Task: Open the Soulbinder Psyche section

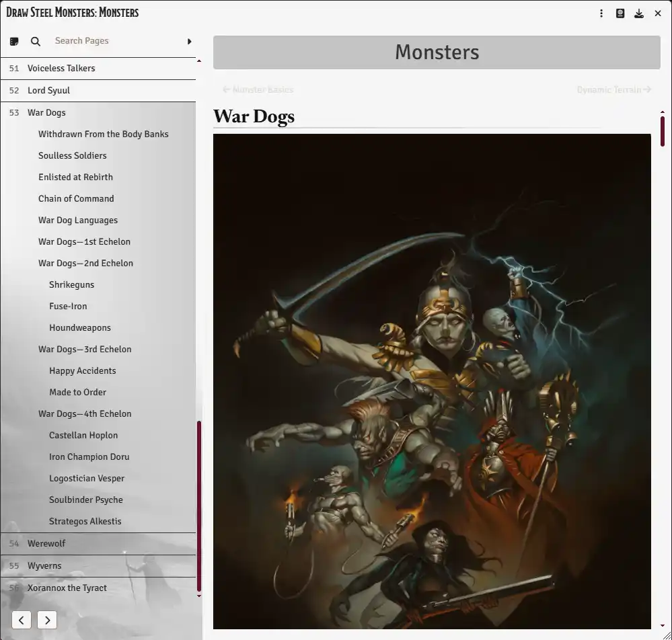Action: pos(85,499)
